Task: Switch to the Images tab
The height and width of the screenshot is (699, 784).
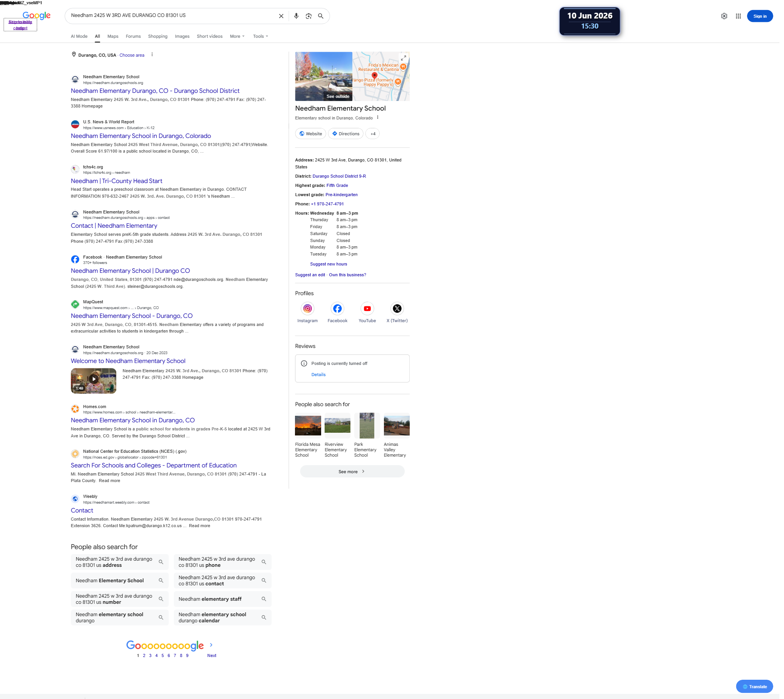Action: coord(182,36)
